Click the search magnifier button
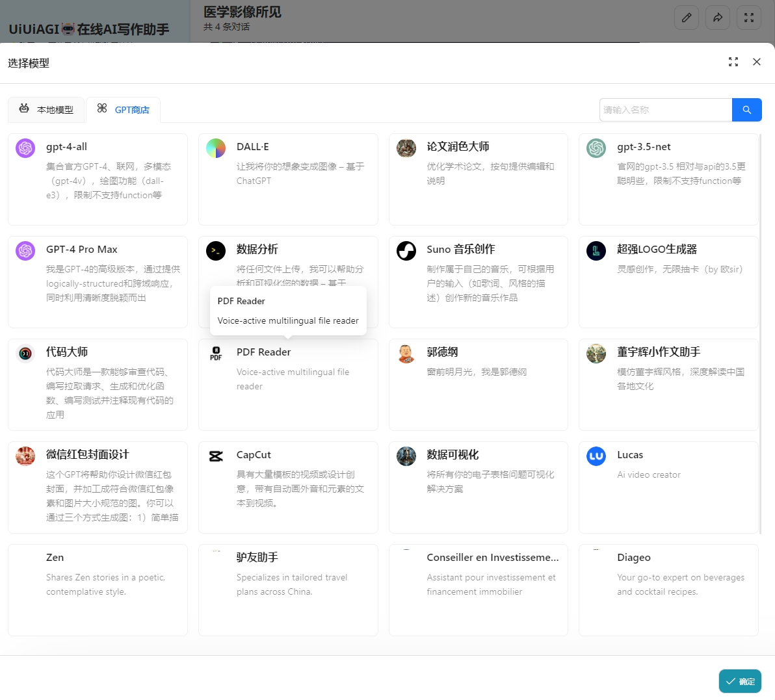The image size is (775, 700). (747, 110)
